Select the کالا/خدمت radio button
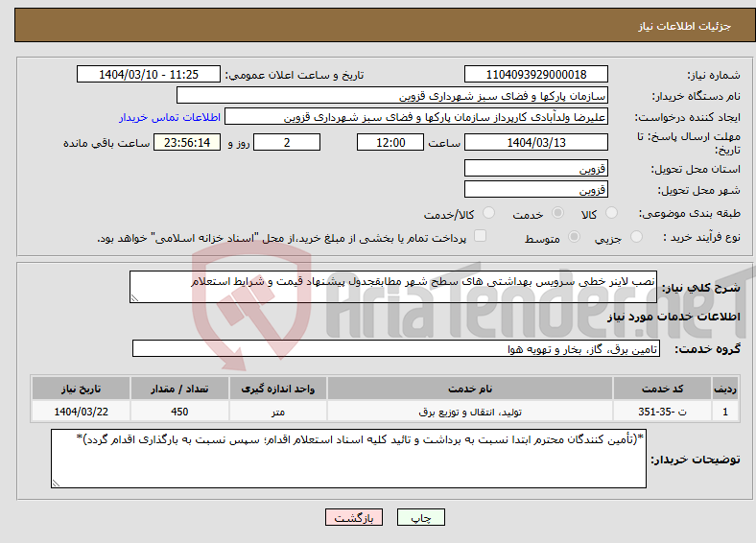The width and height of the screenshot is (756, 543). click(488, 213)
